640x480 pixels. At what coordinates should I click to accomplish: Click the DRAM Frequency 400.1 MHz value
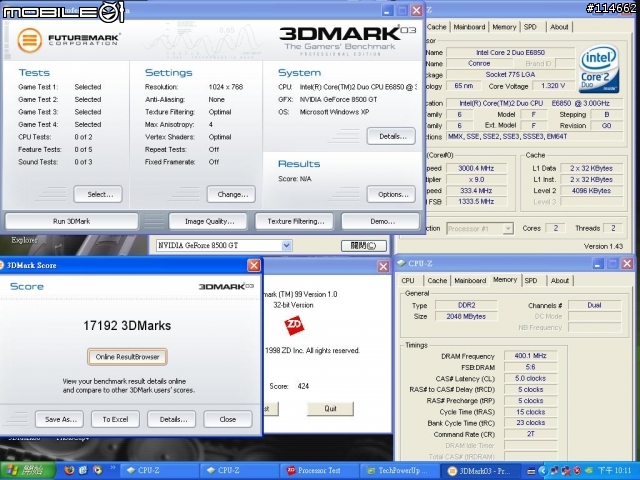point(530,356)
